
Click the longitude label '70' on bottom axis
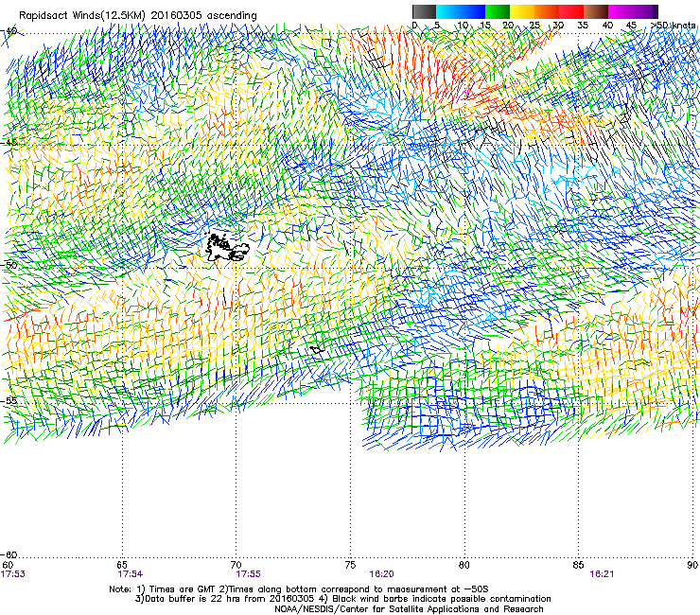point(236,565)
